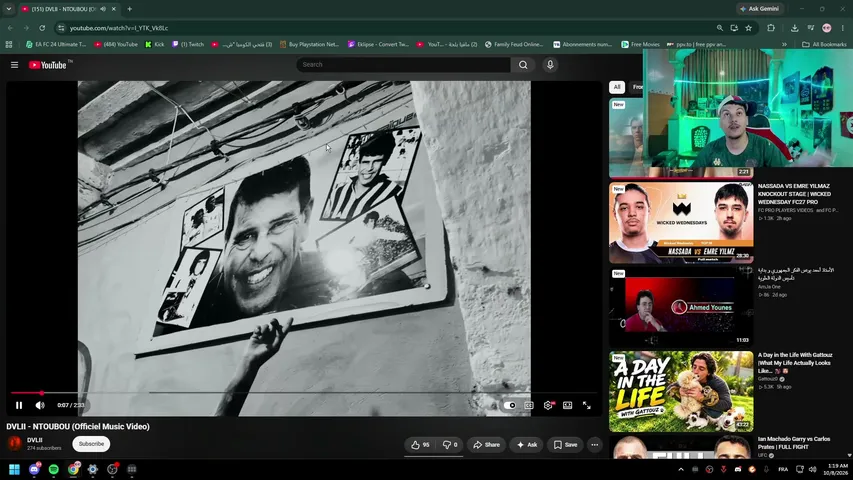Open the Ask AI button
Screen dimensions: 853x480
(x=527, y=445)
